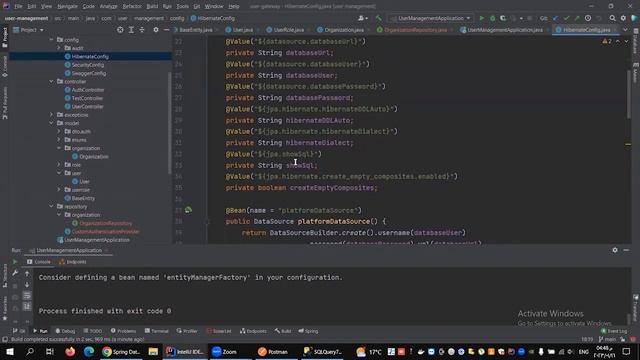Open the Refactor menu
Screen dimensions: 640x360
pyautogui.click(x=132, y=7)
